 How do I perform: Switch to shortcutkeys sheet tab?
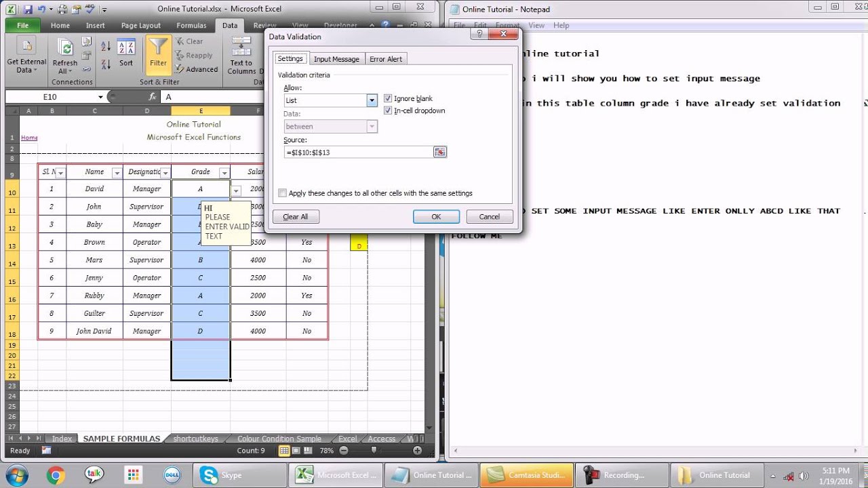pyautogui.click(x=195, y=439)
